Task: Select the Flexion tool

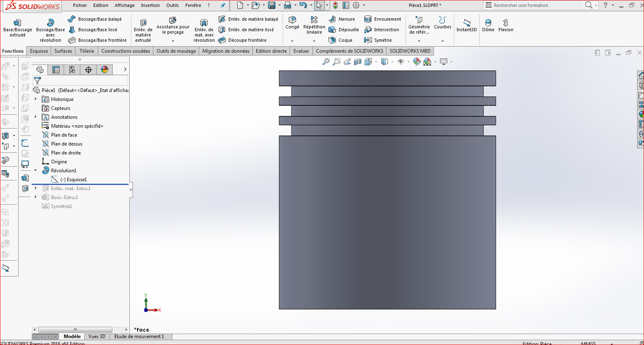Action: [506, 25]
